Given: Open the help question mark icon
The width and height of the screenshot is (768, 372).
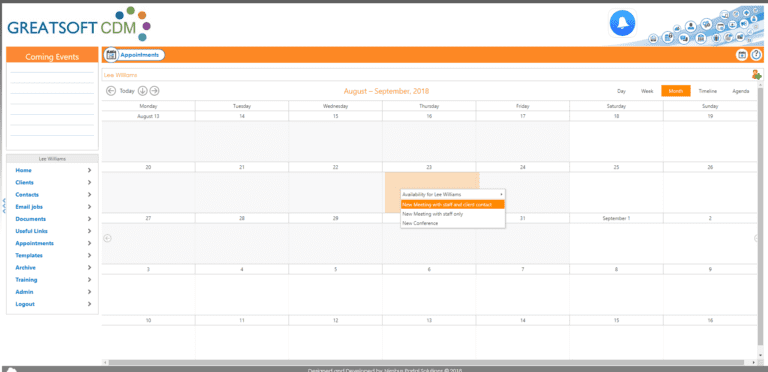Looking at the screenshot, I should (756, 55).
